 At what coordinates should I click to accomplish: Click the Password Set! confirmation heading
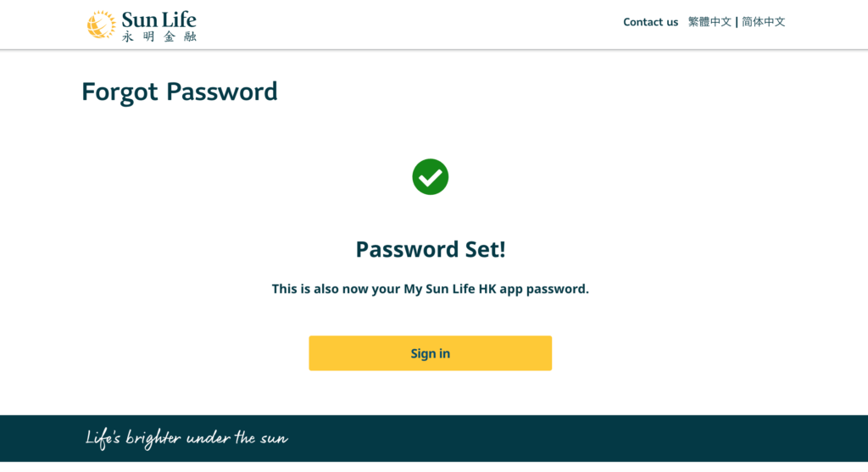430,249
